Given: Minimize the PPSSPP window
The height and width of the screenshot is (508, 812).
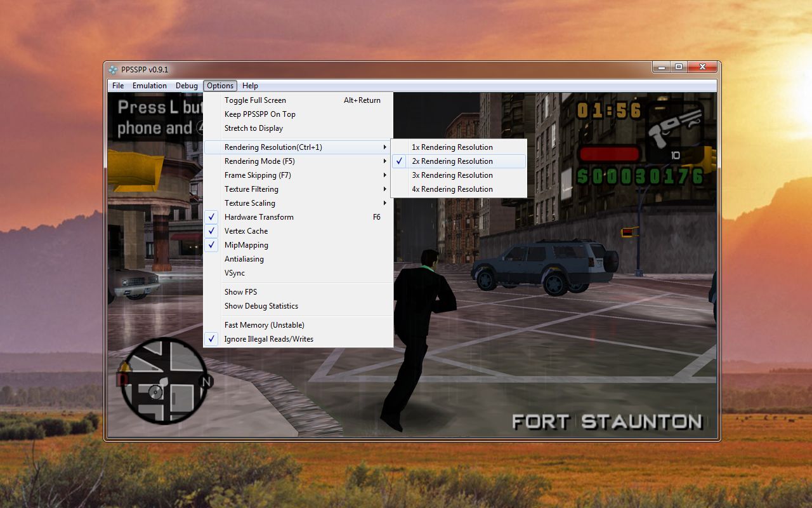Looking at the screenshot, I should 660,67.
